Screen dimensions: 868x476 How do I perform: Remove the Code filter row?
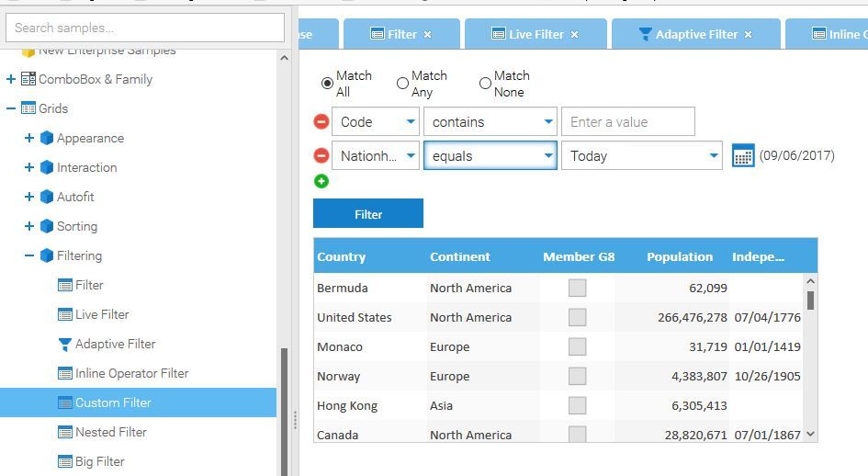point(321,122)
